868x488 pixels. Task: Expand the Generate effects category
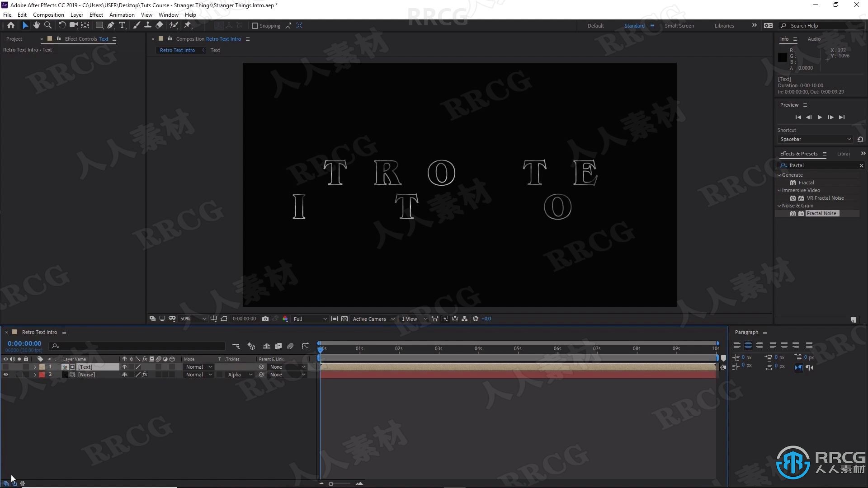(780, 174)
